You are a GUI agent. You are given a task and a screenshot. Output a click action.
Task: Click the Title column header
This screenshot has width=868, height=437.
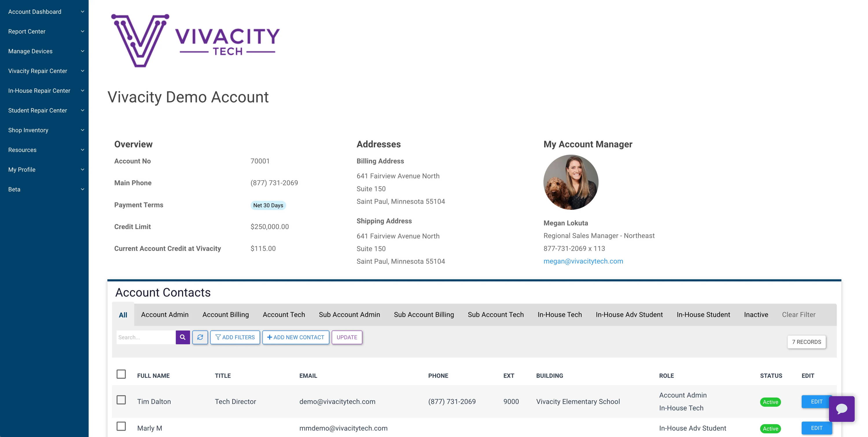point(223,376)
